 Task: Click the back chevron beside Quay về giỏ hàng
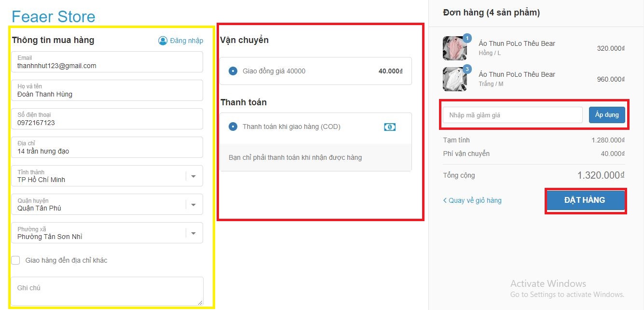(445, 200)
